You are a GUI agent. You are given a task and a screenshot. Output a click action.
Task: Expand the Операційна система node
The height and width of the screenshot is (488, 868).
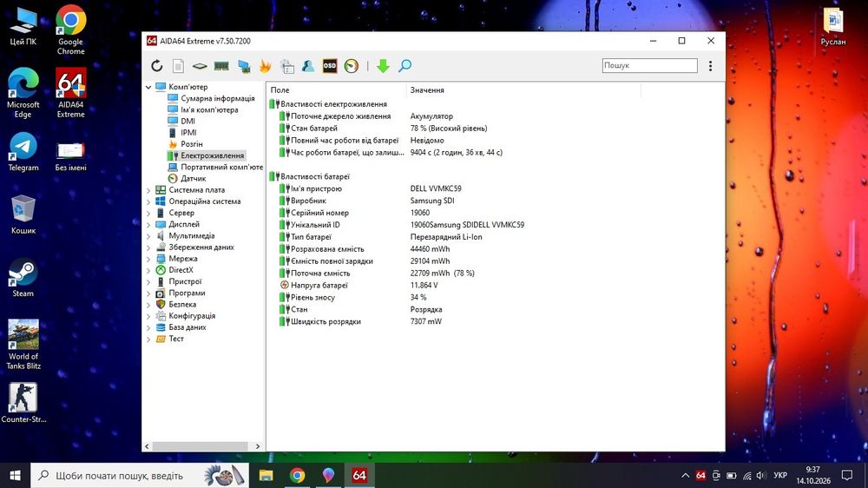click(x=148, y=201)
